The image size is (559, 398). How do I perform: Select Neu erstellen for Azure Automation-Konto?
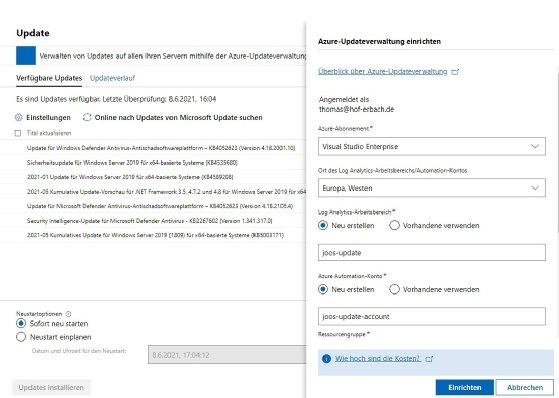(323, 289)
